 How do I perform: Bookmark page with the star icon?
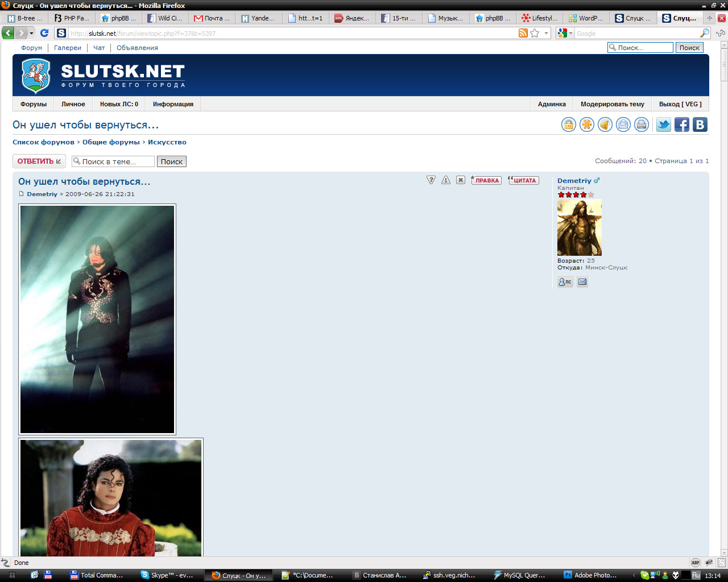535,34
